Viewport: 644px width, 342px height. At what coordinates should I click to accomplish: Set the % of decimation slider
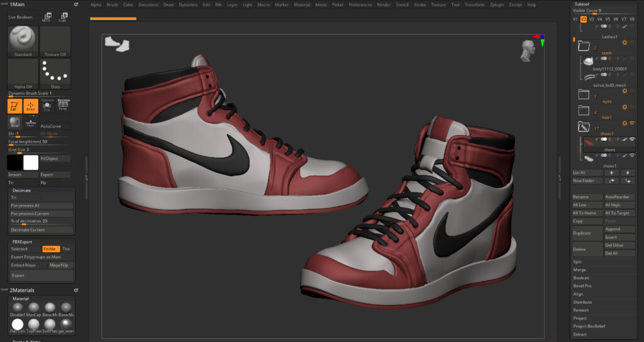(x=42, y=221)
